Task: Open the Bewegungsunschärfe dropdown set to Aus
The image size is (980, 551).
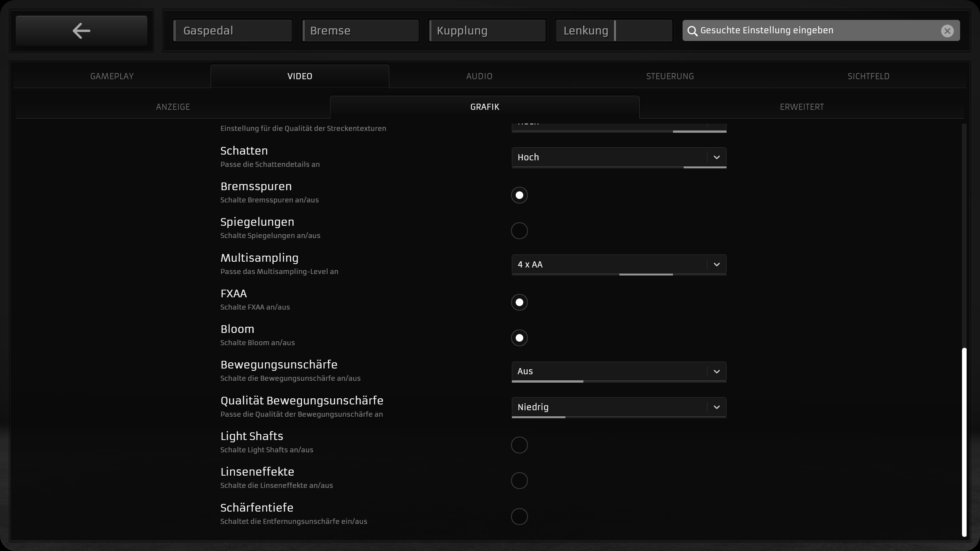Action: point(618,371)
